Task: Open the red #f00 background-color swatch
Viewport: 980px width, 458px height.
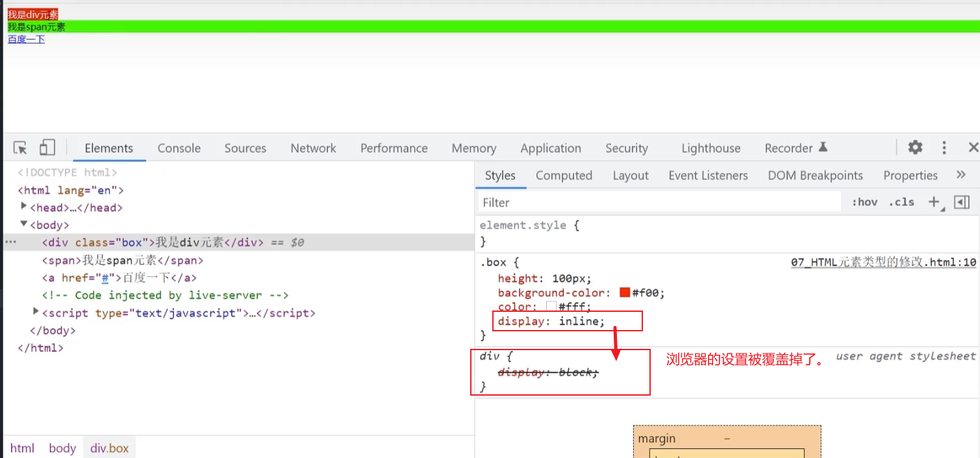Action: point(625,292)
